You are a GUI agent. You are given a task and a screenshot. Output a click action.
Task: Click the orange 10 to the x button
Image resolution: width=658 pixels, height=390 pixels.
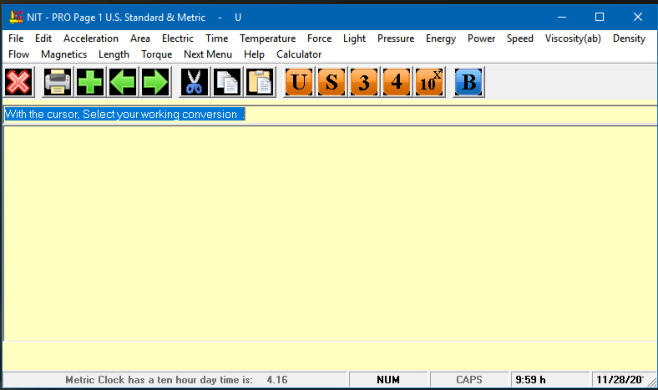pos(429,82)
